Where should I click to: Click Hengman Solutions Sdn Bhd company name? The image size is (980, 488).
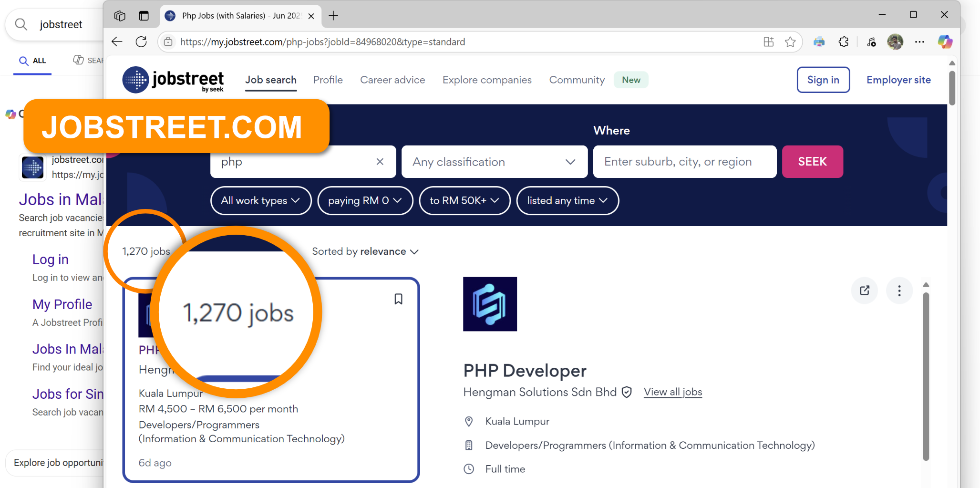(x=540, y=392)
